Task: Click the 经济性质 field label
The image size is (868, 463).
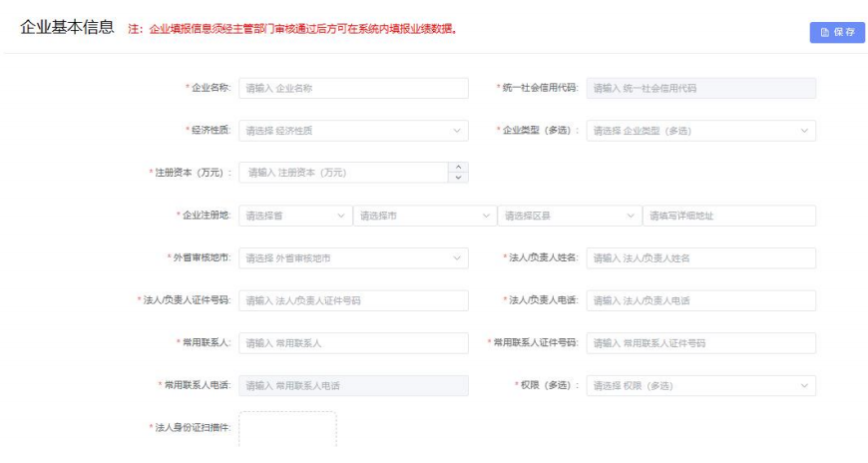Action: 209,130
